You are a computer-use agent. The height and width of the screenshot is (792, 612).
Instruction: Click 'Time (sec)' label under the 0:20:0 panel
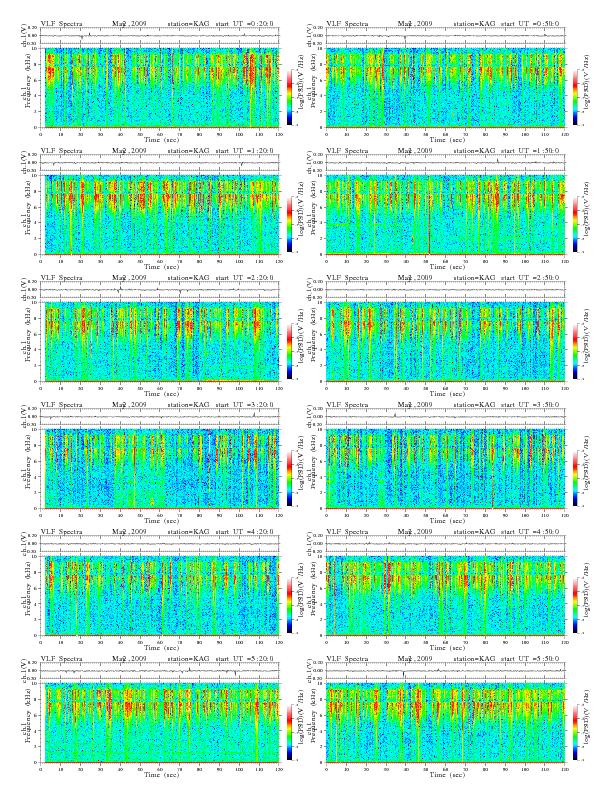click(162, 139)
